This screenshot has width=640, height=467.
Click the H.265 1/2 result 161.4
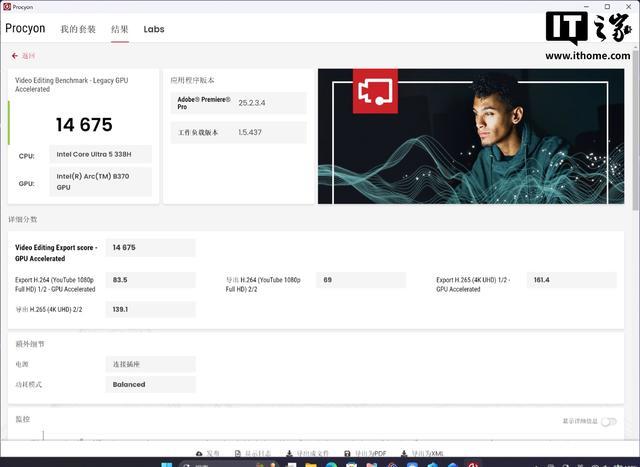(x=571, y=280)
